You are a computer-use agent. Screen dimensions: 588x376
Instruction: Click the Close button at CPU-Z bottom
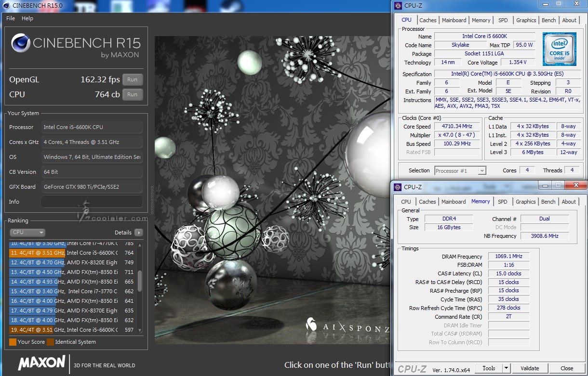[567, 368]
